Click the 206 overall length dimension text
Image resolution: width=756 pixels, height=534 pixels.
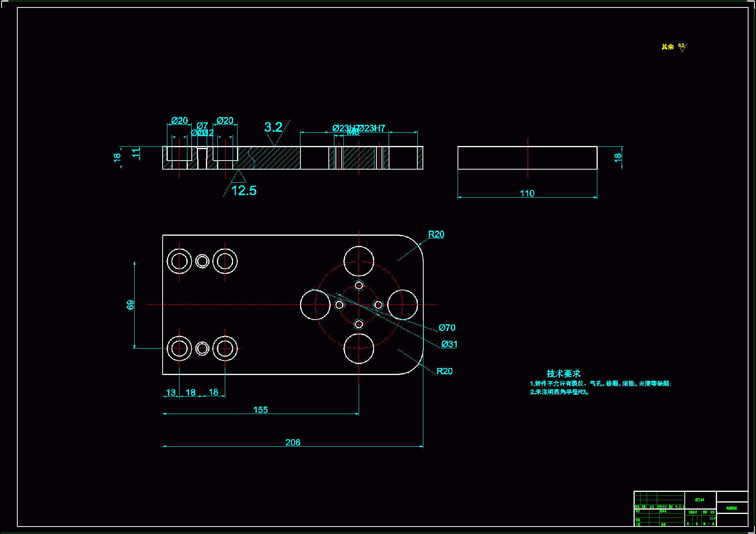pyautogui.click(x=293, y=442)
